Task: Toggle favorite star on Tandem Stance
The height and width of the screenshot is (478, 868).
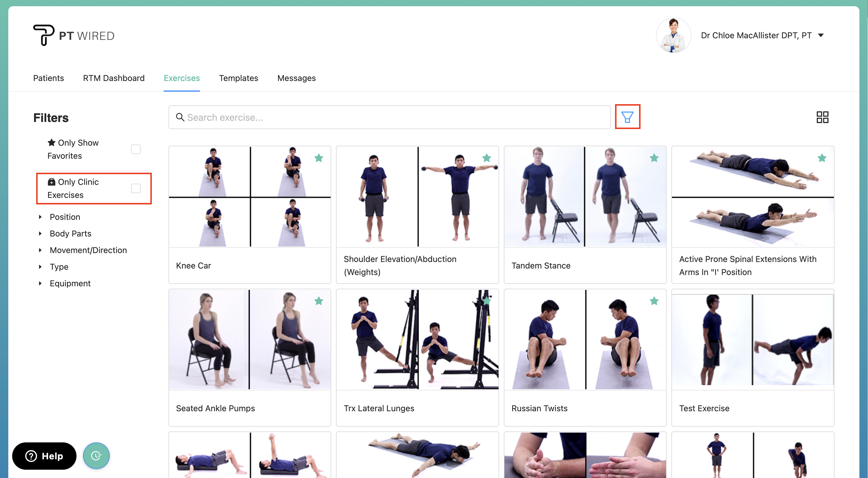Action: click(x=654, y=158)
